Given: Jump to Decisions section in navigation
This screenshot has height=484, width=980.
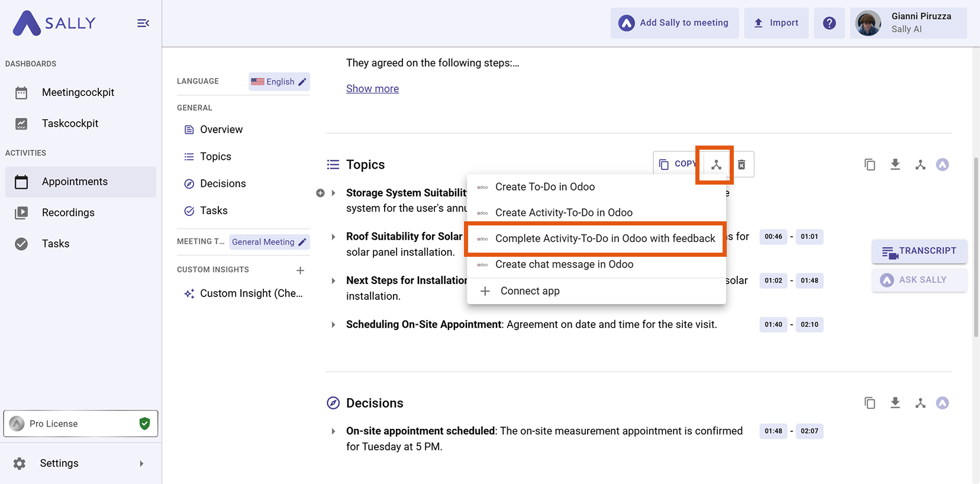Looking at the screenshot, I should click(223, 183).
